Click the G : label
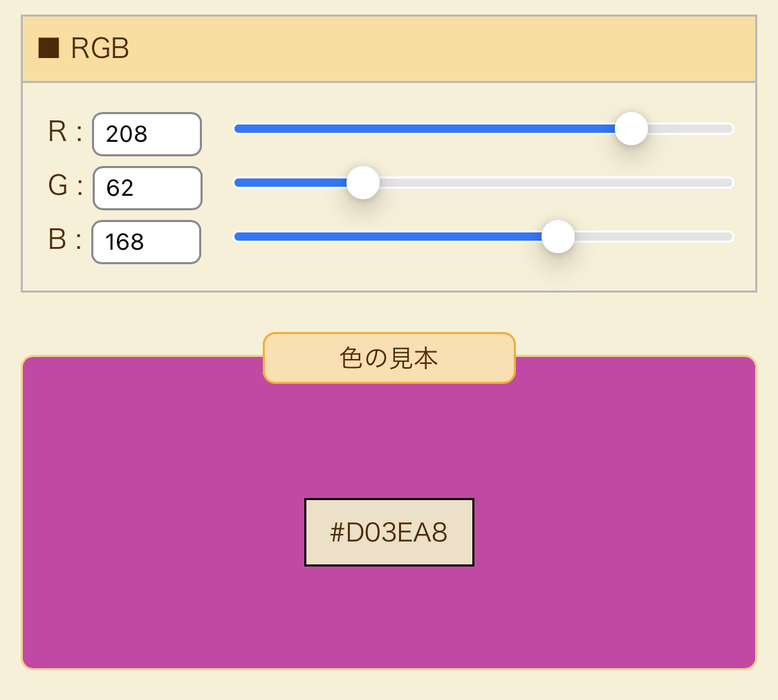This screenshot has height=700, width=778. [65, 187]
